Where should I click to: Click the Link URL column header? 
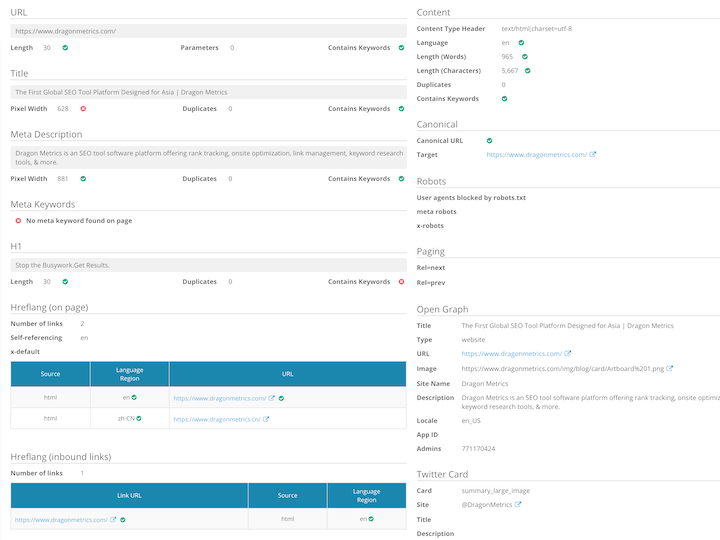(129, 495)
